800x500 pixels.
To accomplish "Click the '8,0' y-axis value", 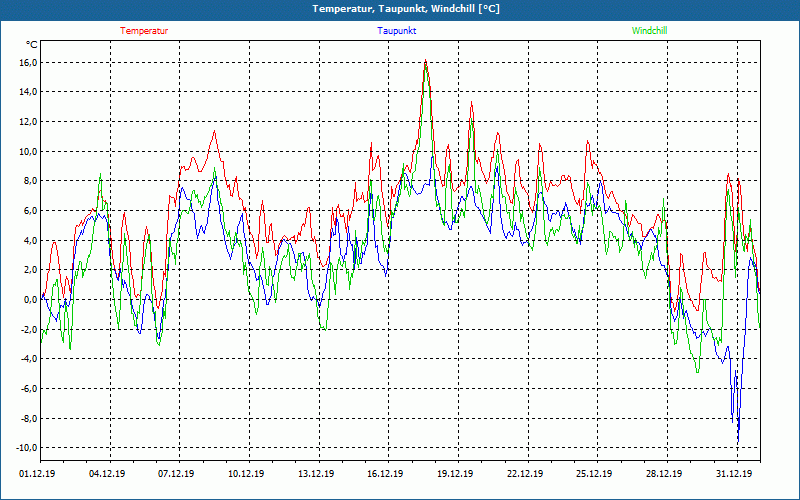I will pos(30,181).
